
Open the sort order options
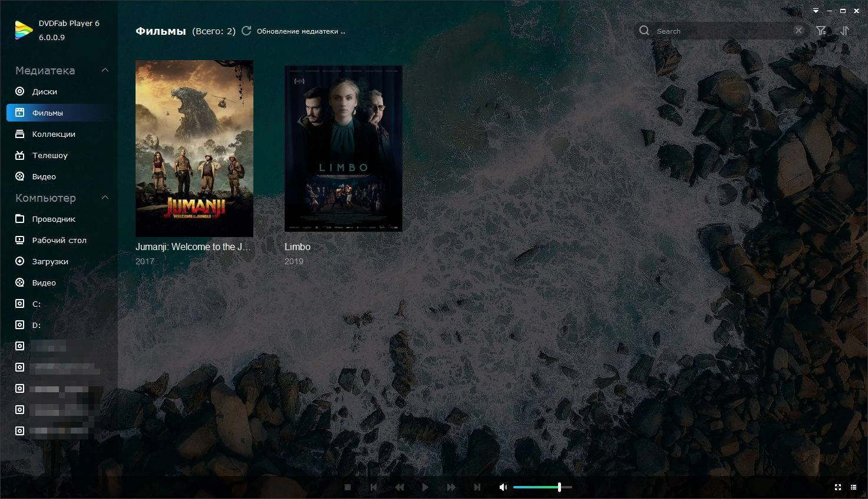click(x=844, y=31)
